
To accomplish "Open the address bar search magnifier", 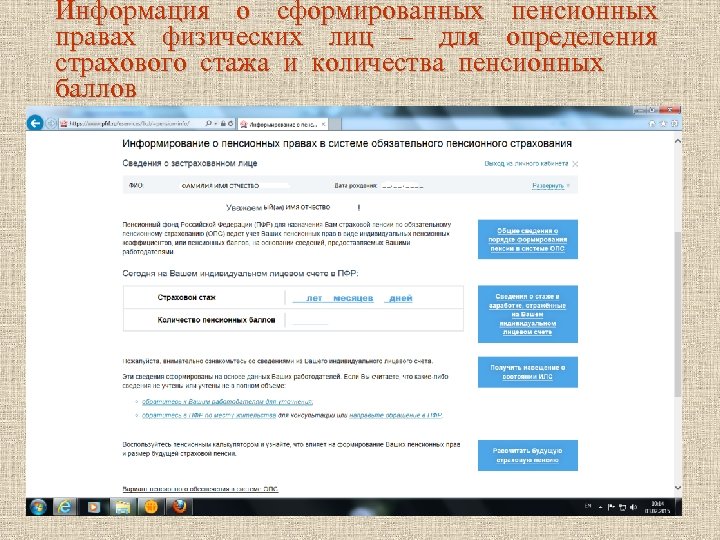I will click(209, 124).
